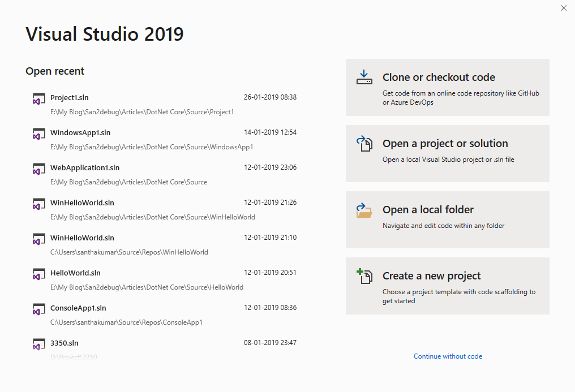Start Create a new project
Screen dimensions: 575x392
click(448, 286)
